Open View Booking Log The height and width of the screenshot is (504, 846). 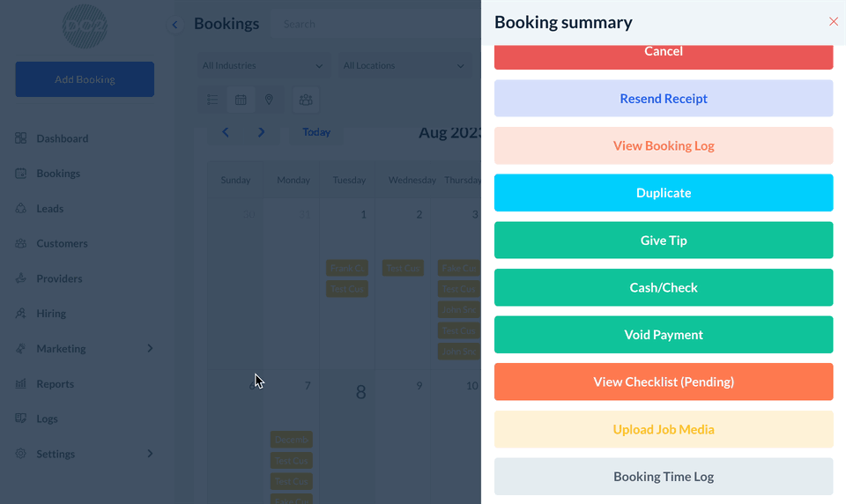click(663, 145)
